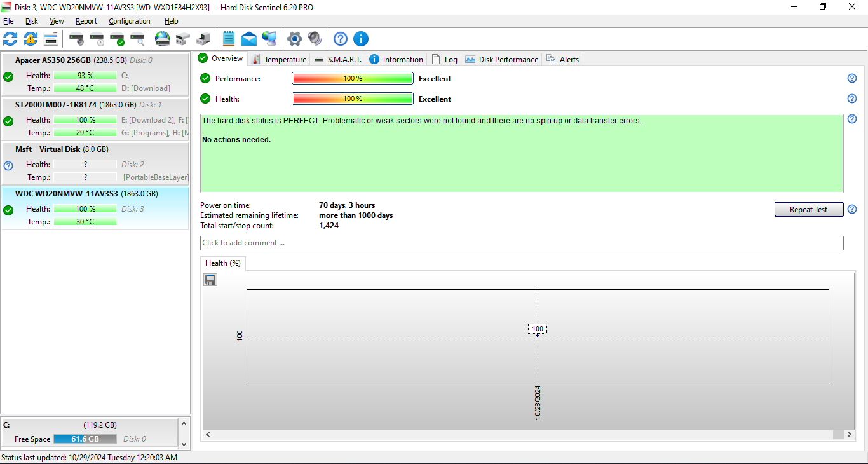Open the Configuration menu
Screen dimensions: 868x464
pos(130,21)
